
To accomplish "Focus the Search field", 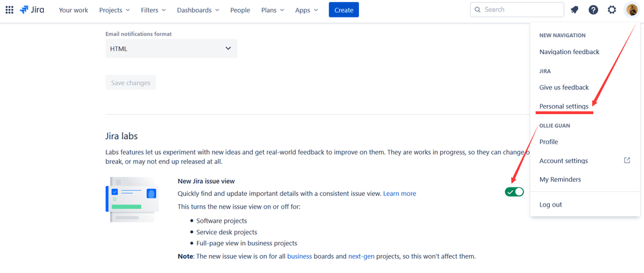I will click(x=517, y=10).
